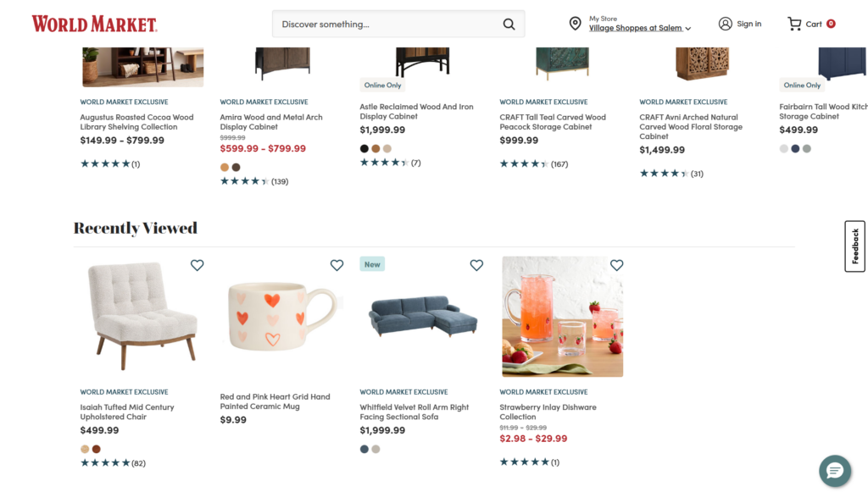Open Whitfield Velvet Roll Arm Sofa link
Image resolution: width=868 pixels, height=492 pixels.
coord(414,412)
